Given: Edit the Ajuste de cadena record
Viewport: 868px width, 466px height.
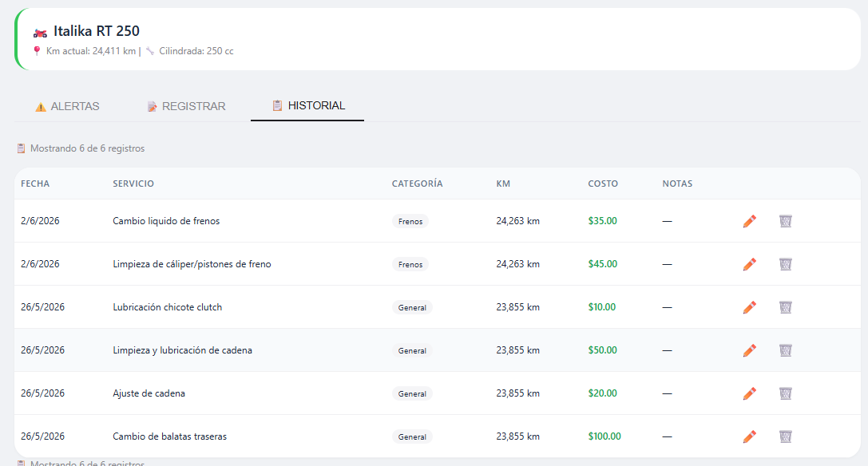Looking at the screenshot, I should 750,393.
